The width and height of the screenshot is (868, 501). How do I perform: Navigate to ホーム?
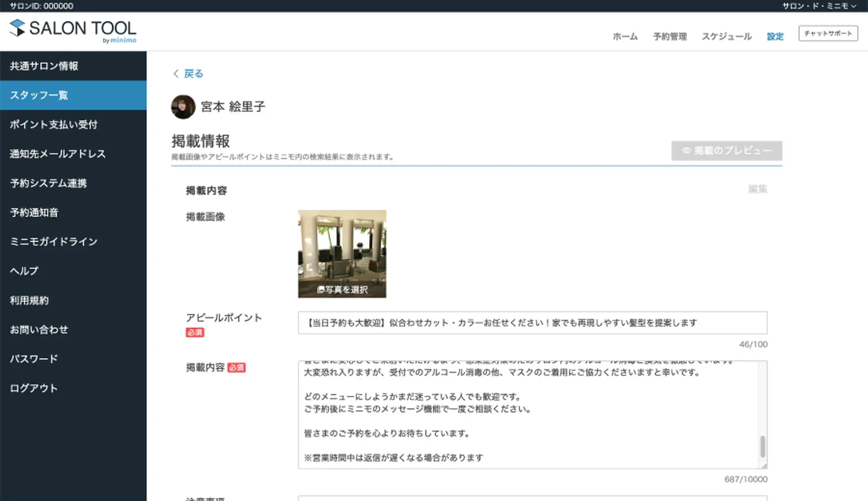click(625, 37)
